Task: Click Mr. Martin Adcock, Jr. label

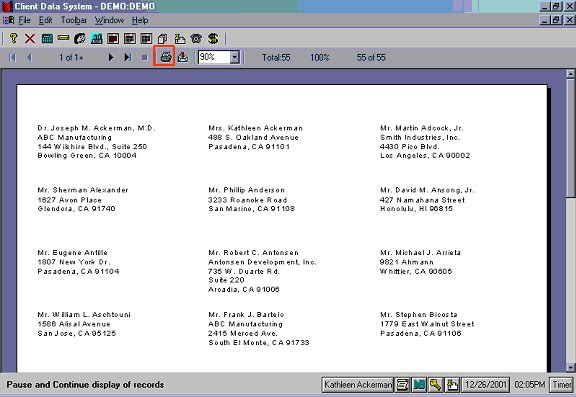Action: [x=422, y=128]
